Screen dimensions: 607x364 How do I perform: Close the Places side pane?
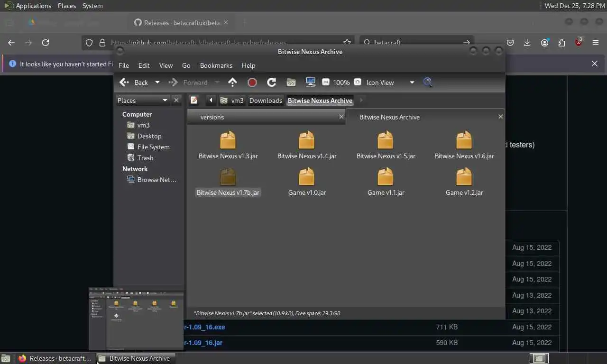click(x=176, y=100)
